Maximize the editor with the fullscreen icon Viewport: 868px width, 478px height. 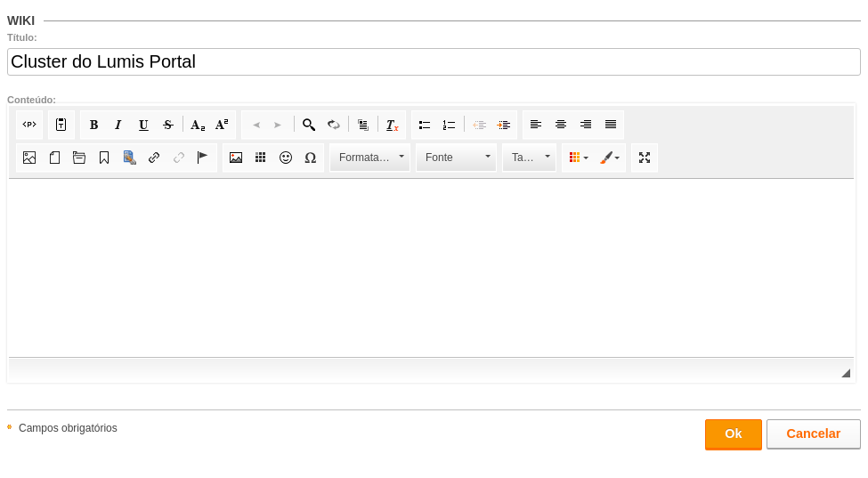point(645,158)
